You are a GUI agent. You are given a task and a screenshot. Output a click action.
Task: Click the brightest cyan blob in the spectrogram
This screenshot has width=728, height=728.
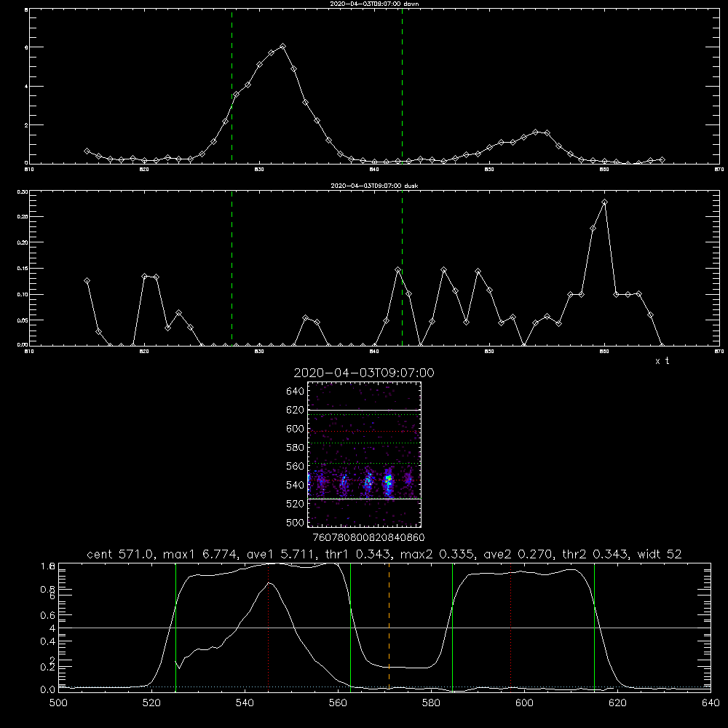tap(389, 480)
